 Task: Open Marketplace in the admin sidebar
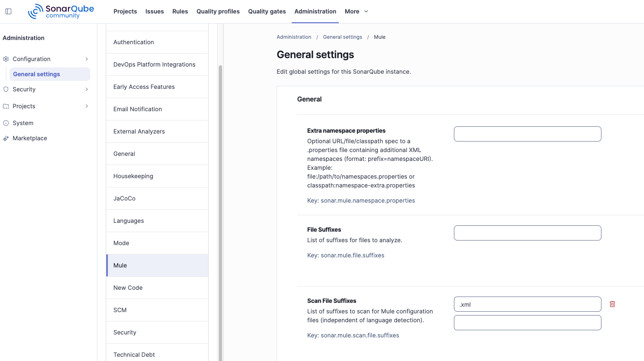[30, 138]
